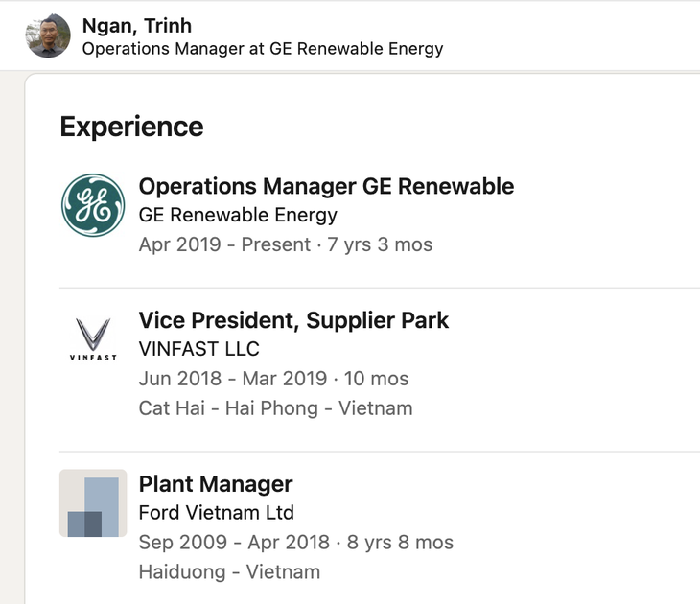Open the VinFast company logo icon

(93, 339)
